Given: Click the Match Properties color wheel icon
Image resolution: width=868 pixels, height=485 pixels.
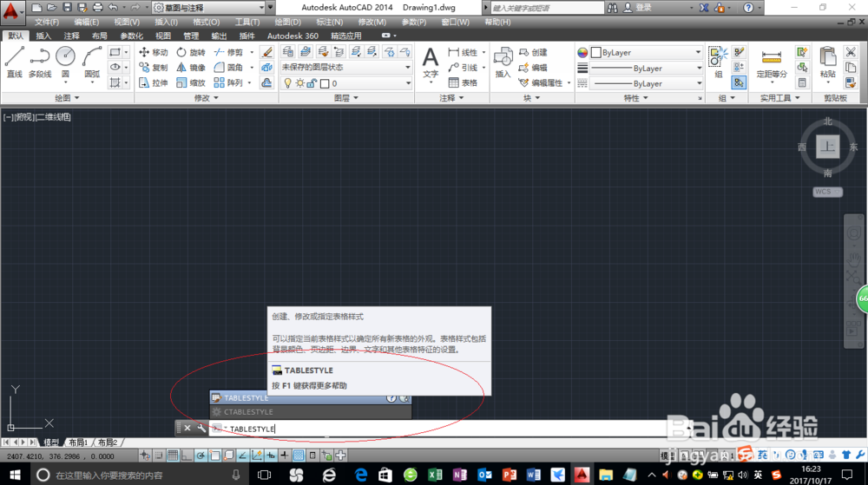Looking at the screenshot, I should 582,53.
